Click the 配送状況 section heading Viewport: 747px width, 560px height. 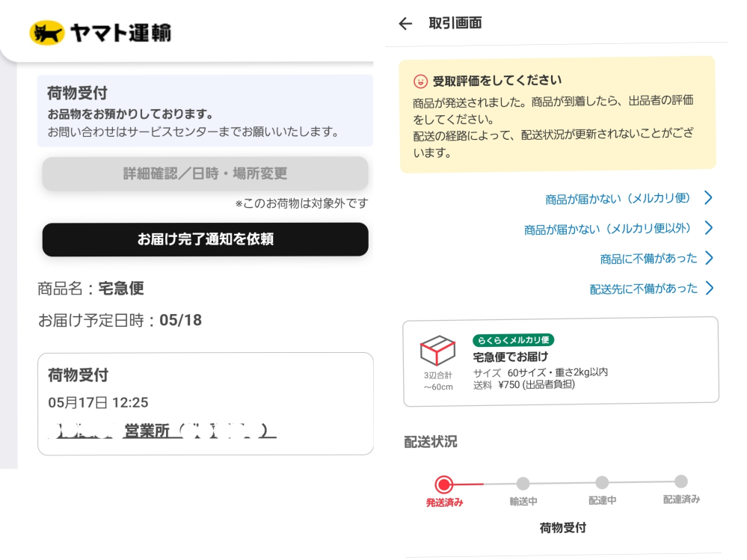tap(430, 442)
